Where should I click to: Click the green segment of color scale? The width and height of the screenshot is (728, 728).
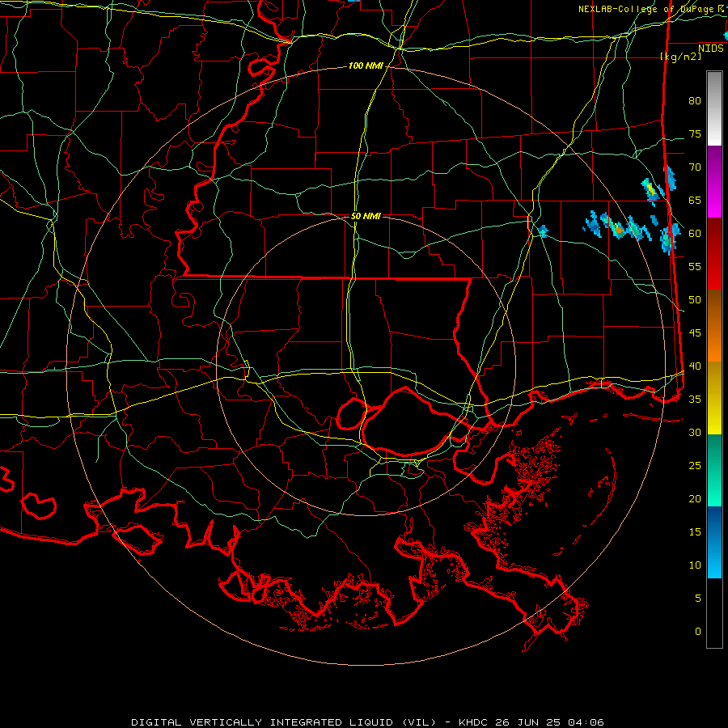[714, 470]
